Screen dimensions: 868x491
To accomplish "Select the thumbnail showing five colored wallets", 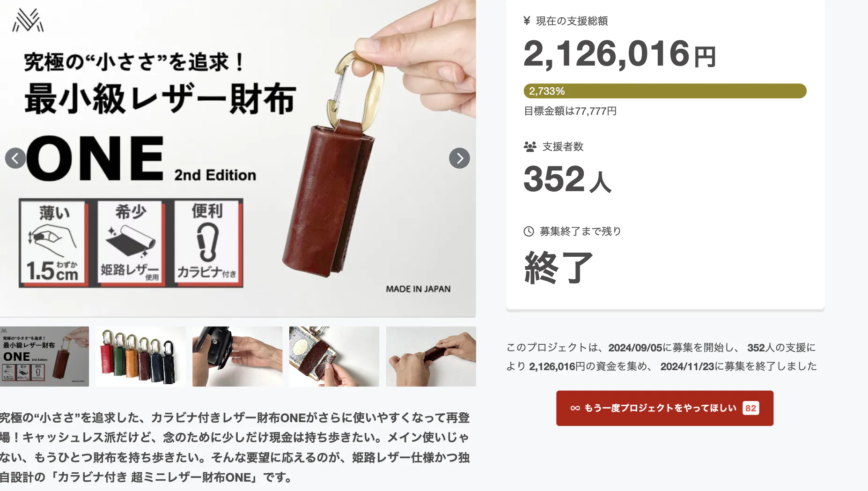I will pos(140,357).
